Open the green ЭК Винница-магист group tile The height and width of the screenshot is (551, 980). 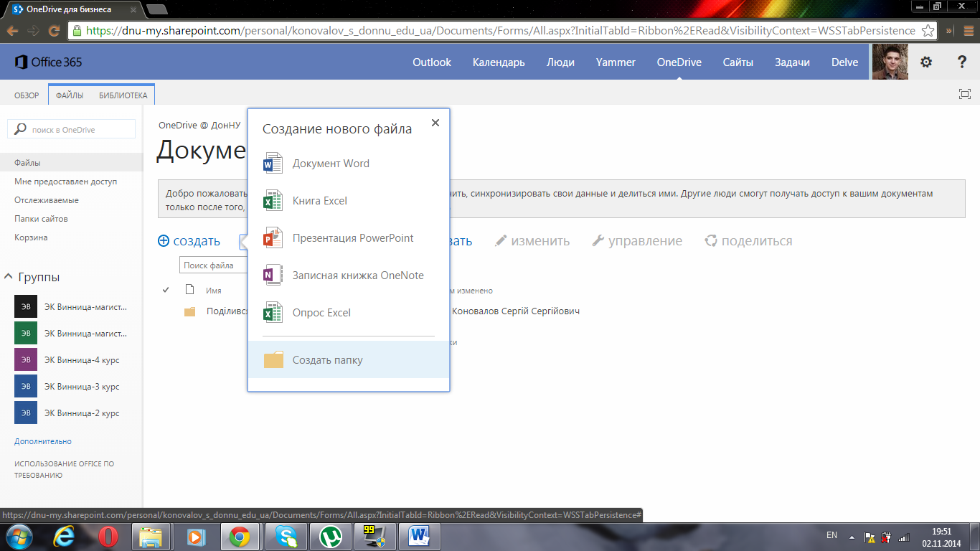tap(26, 333)
